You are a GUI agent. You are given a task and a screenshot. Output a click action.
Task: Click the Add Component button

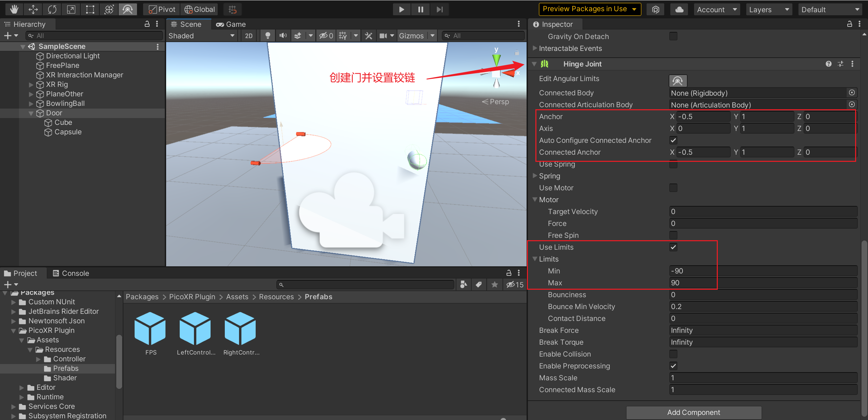(693, 412)
